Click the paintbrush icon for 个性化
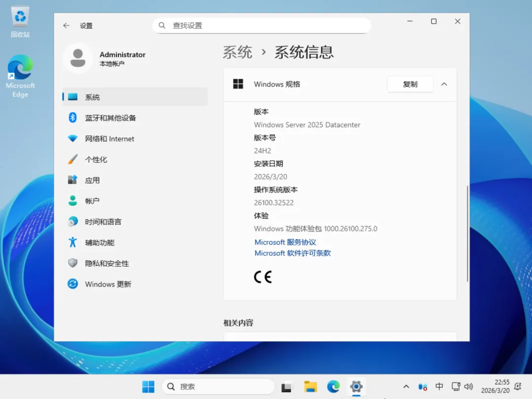This screenshot has width=532, height=399. tap(72, 159)
